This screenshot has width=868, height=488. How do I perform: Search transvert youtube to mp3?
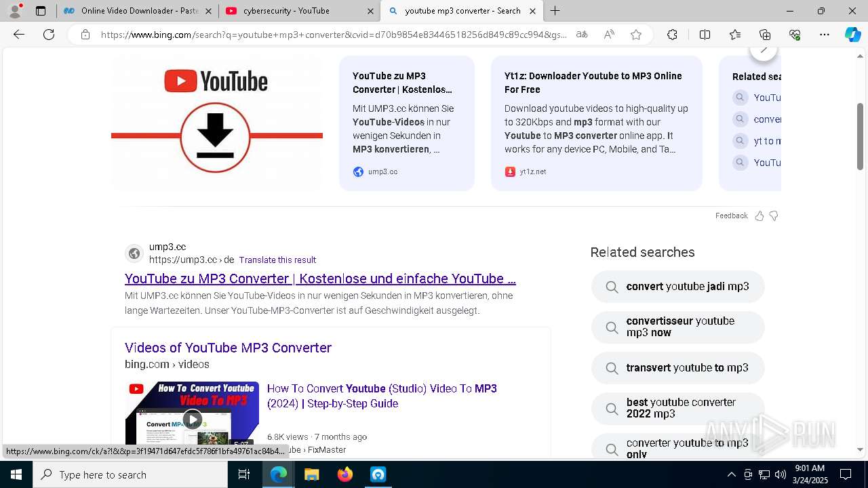pos(678,368)
